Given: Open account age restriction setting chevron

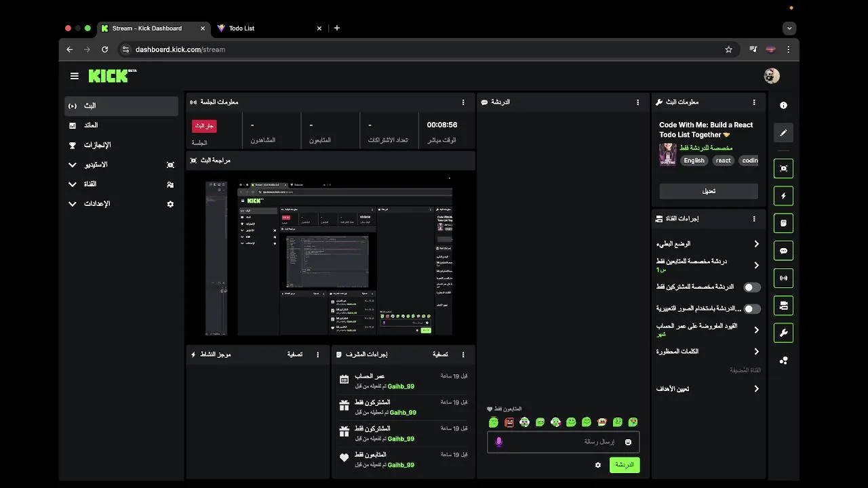Looking at the screenshot, I should 756,330.
